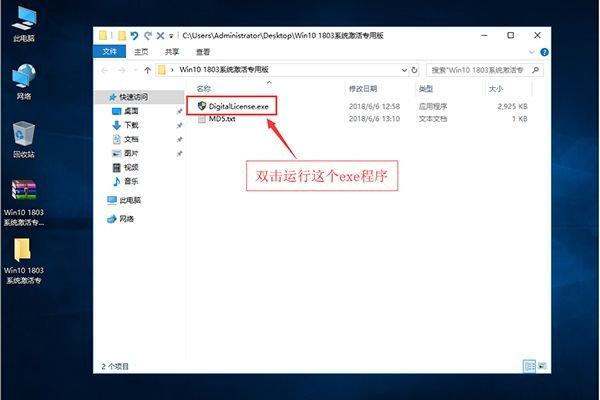Screen dimensions: 600x400
Task: Switch to large icons view in status bar
Action: pos(542,366)
